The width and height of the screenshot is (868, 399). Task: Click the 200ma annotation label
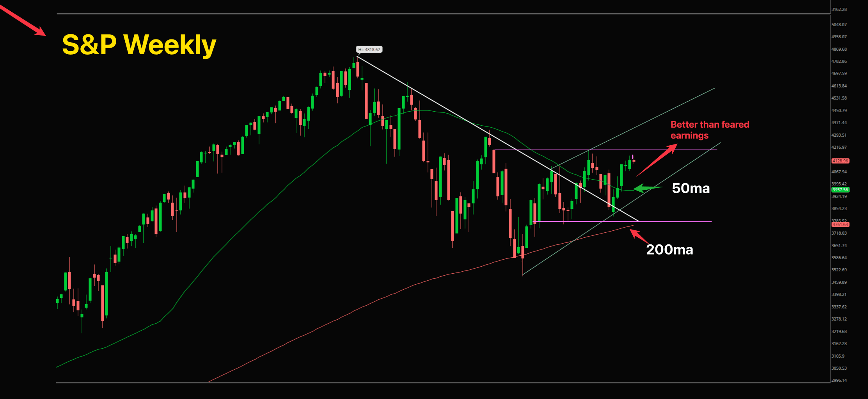coord(669,249)
